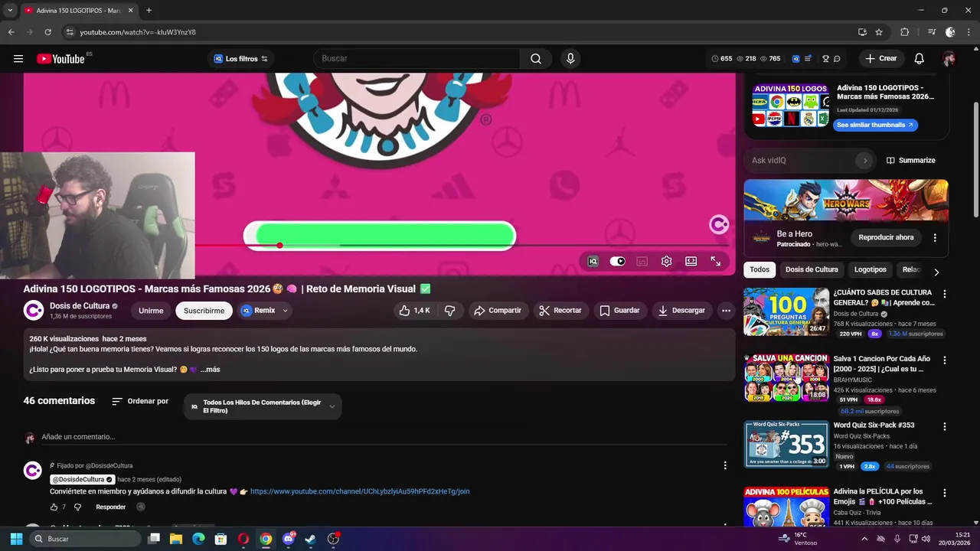
Task: Open Hero Wars ad options menu
Action: (x=935, y=238)
